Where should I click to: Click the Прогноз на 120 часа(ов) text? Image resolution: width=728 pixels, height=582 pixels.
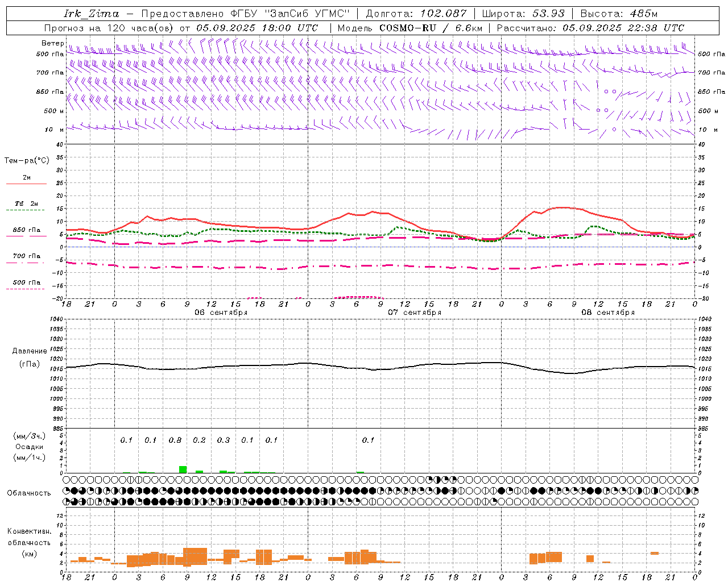[109, 28]
